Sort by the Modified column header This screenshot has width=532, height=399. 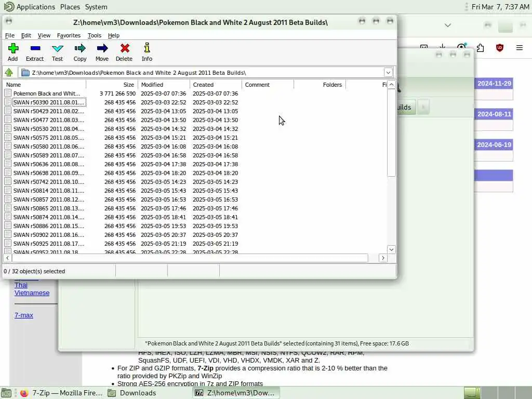[x=164, y=85]
